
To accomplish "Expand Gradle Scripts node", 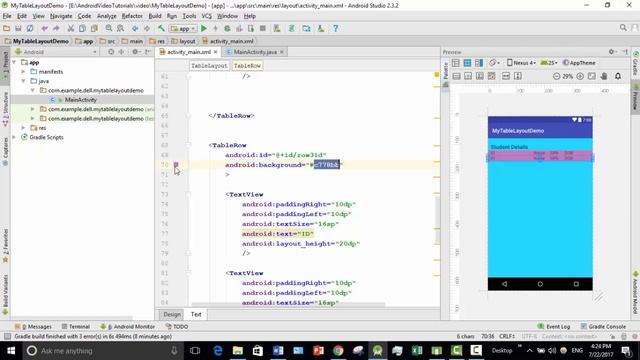I will pyautogui.click(x=15, y=138).
